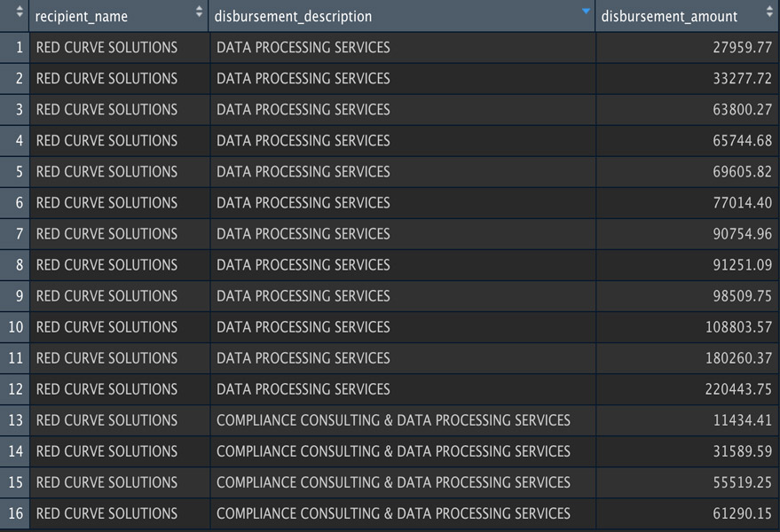Click amount cell 220443.75
Screen dimensions: 780x532
[687, 389]
